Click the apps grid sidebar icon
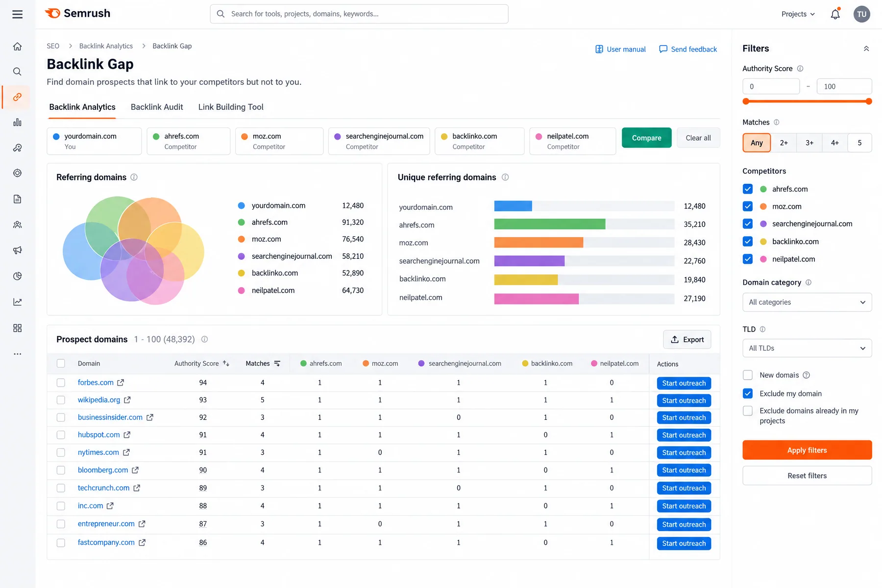 pyautogui.click(x=18, y=328)
